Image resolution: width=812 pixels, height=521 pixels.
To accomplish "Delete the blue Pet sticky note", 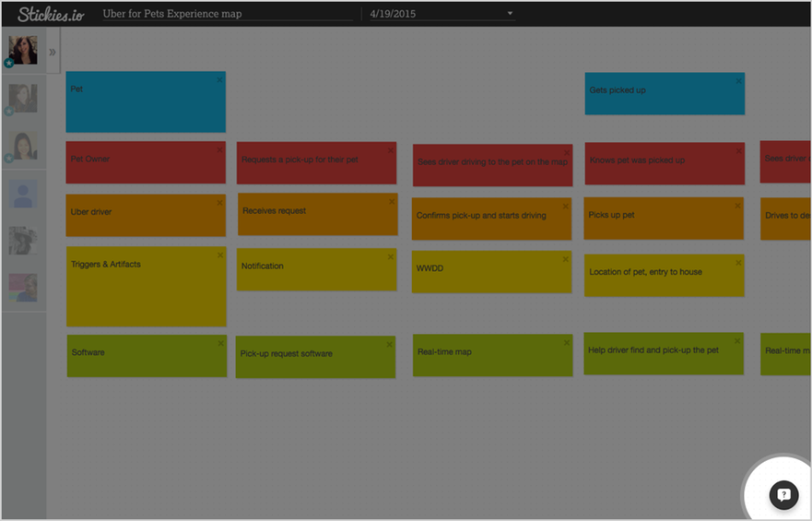I will [219, 80].
